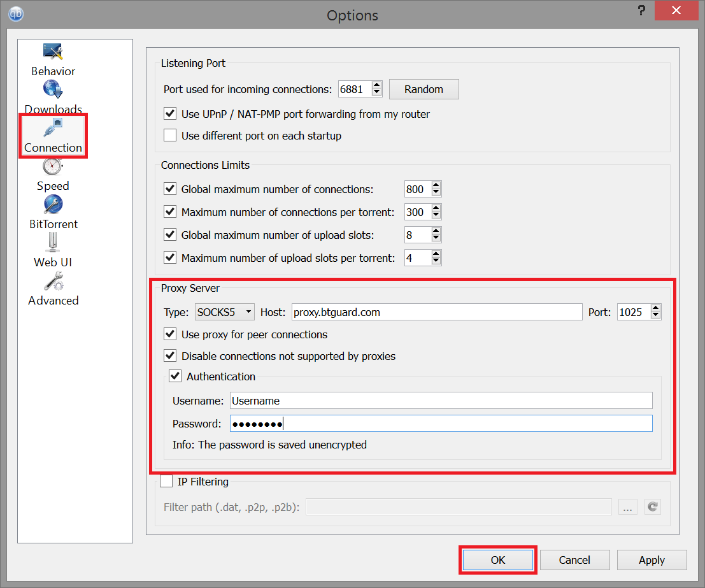The image size is (705, 588).
Task: Disable use proxy for peer connections
Action: point(170,334)
